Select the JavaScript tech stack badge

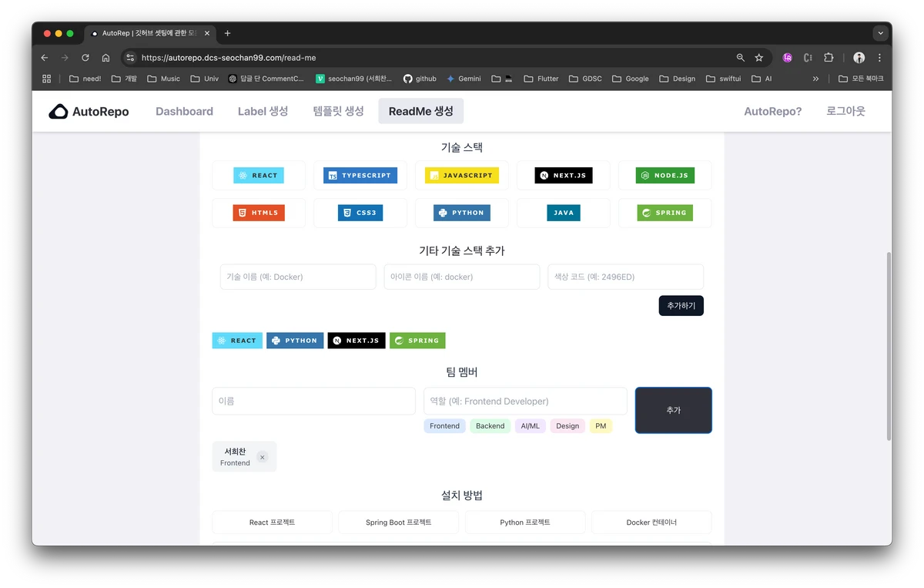(462, 176)
